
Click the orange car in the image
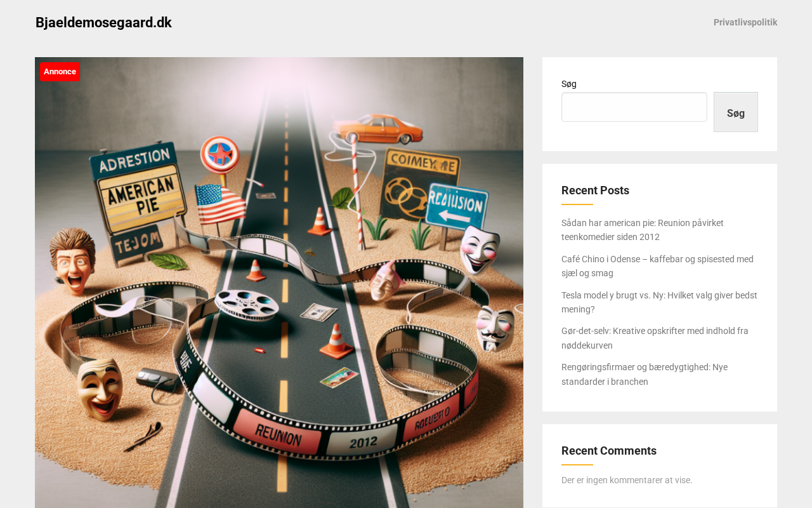click(x=379, y=129)
